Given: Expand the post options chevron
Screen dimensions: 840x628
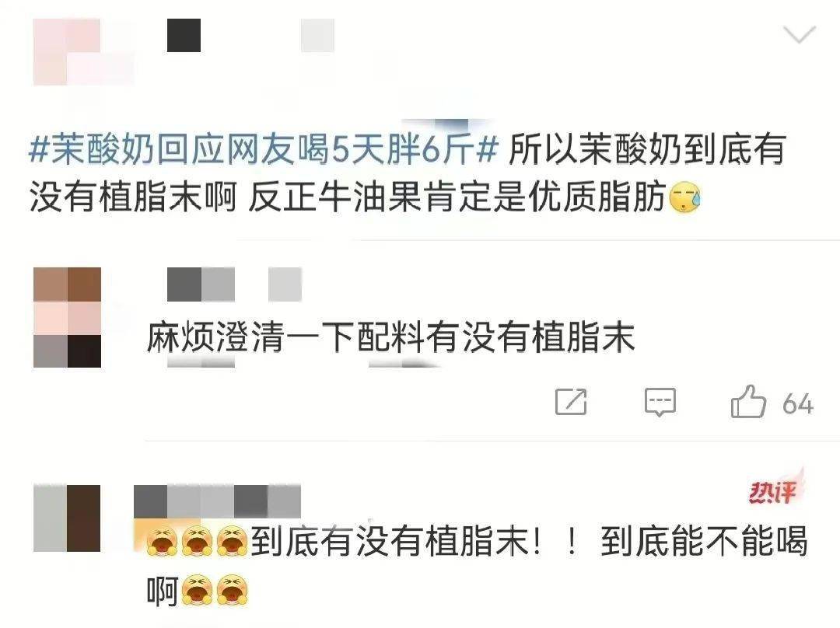Looking at the screenshot, I should (800, 34).
